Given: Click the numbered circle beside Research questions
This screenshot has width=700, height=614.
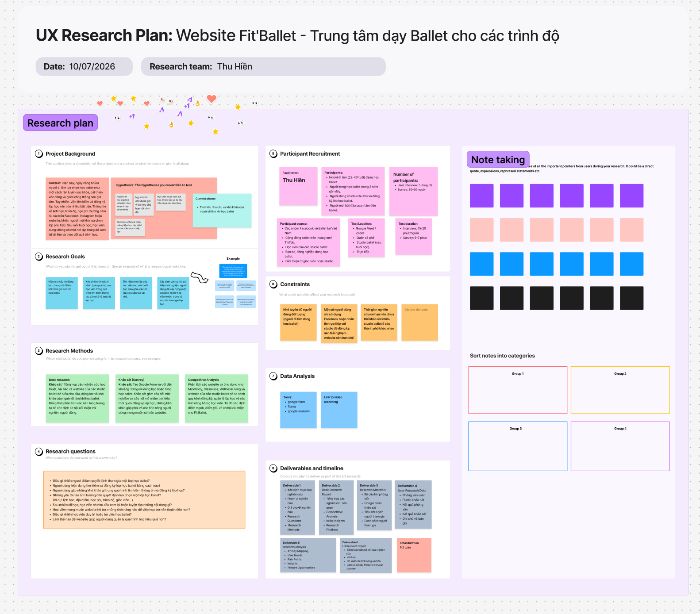Looking at the screenshot, I should coord(39,451).
